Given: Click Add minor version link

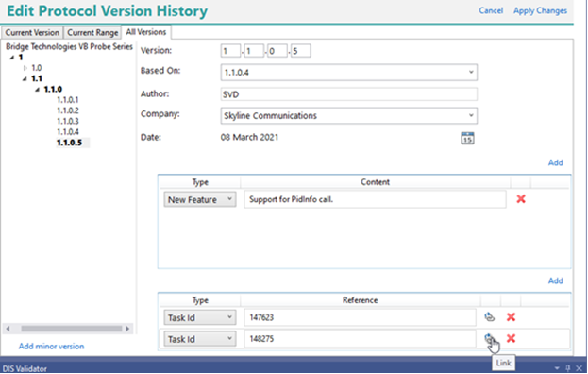Looking at the screenshot, I should point(51,347).
